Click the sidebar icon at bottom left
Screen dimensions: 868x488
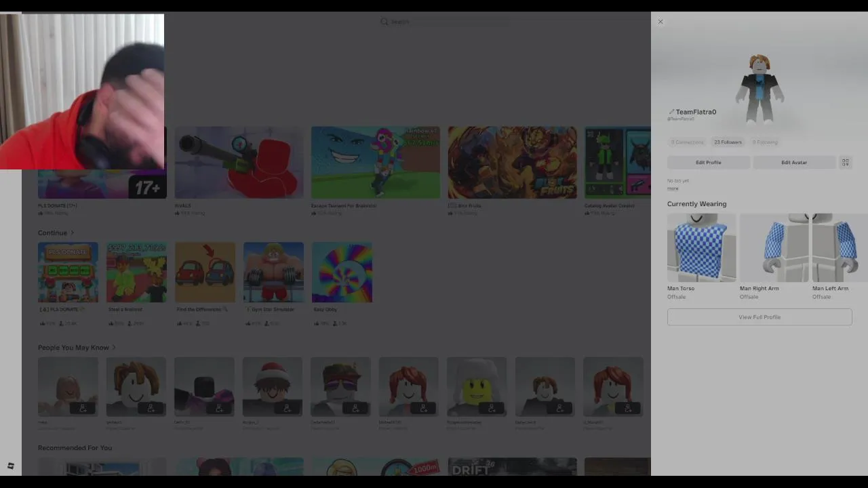click(11, 466)
